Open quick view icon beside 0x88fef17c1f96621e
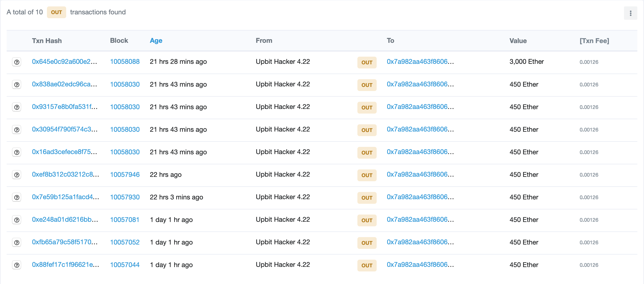The height and width of the screenshot is (284, 644). tap(17, 265)
